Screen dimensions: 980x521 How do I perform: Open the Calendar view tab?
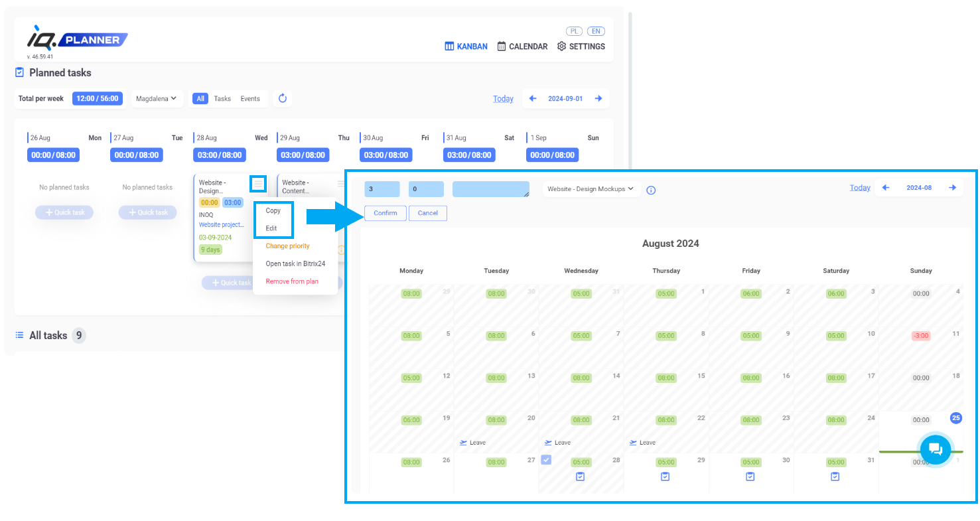[x=523, y=46]
